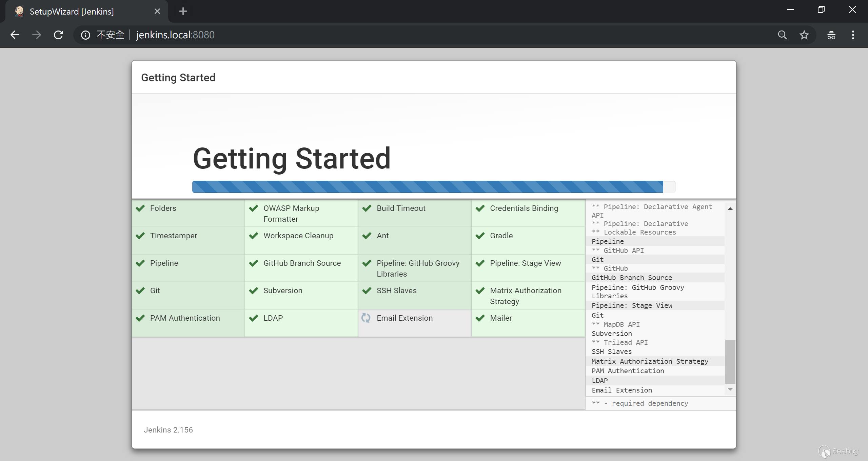Click the site info icon

(x=85, y=35)
